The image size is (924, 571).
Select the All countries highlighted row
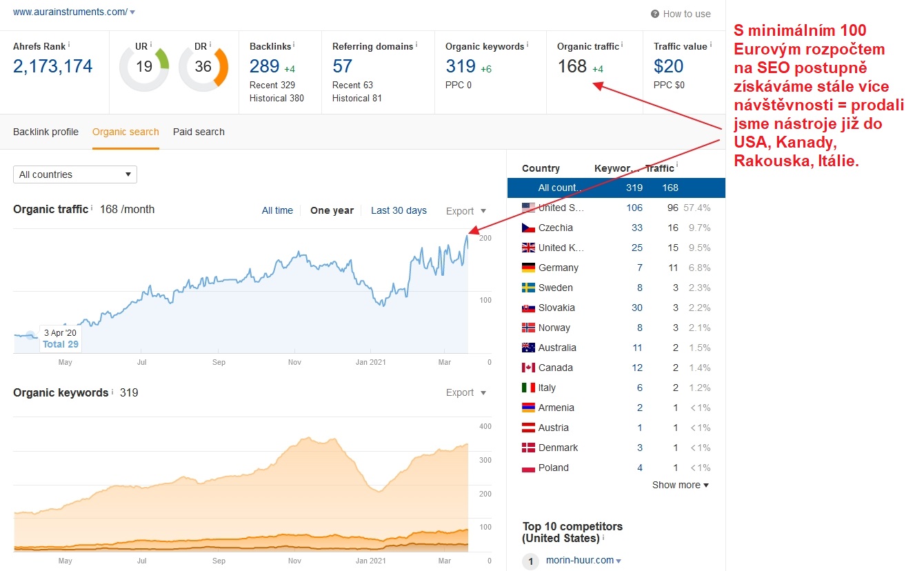[x=616, y=188]
